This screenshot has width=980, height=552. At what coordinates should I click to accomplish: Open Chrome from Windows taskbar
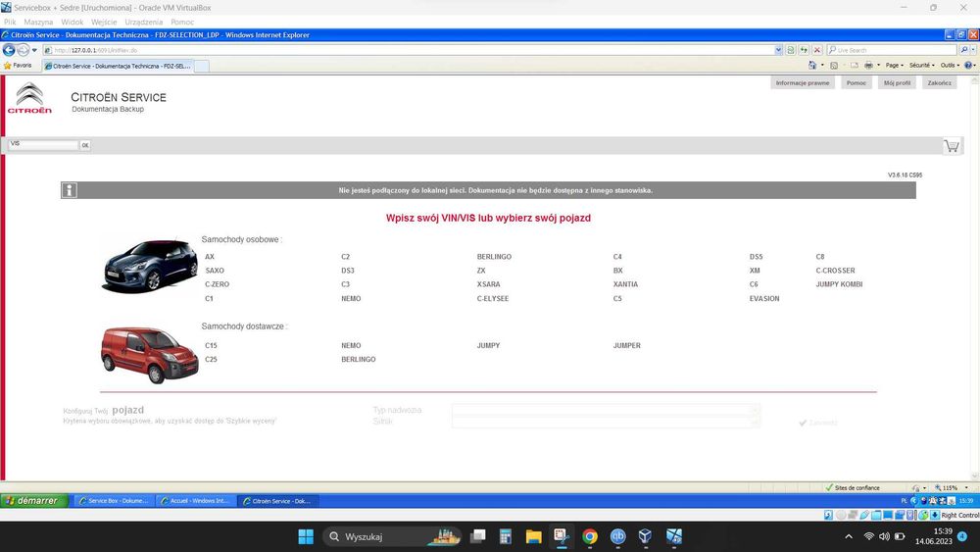click(x=589, y=536)
